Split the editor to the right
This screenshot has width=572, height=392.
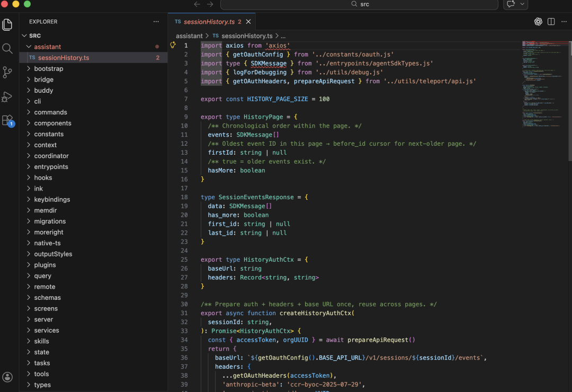coord(551,22)
